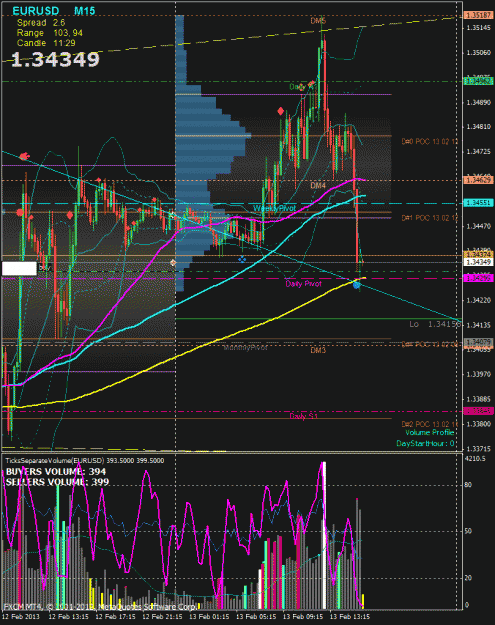The width and height of the screenshot is (495, 625).
Task: Select the D#1 POC 13.02.12 label
Action: pyautogui.click(x=430, y=218)
